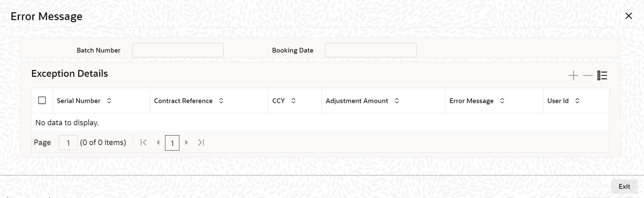Sort the CCY column

pos(293,101)
